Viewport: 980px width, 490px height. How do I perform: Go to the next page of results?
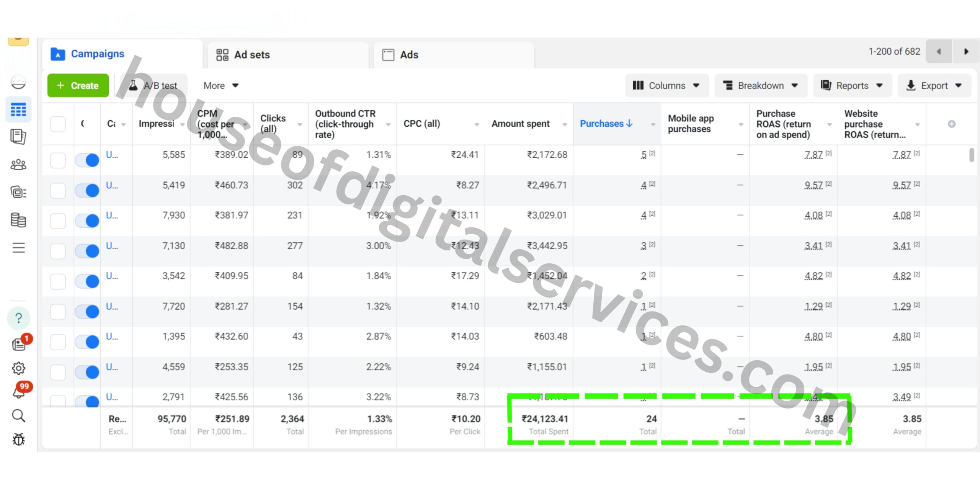(966, 52)
